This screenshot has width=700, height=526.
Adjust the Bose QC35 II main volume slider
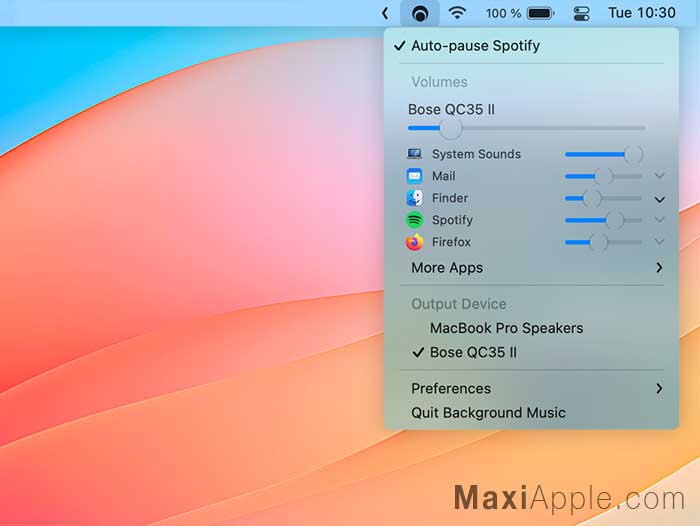click(x=526, y=129)
